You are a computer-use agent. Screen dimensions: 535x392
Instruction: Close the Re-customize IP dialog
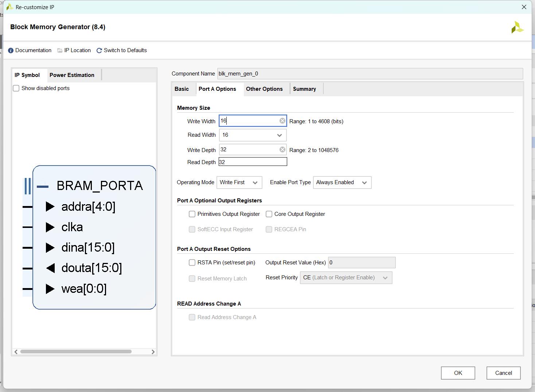click(524, 7)
